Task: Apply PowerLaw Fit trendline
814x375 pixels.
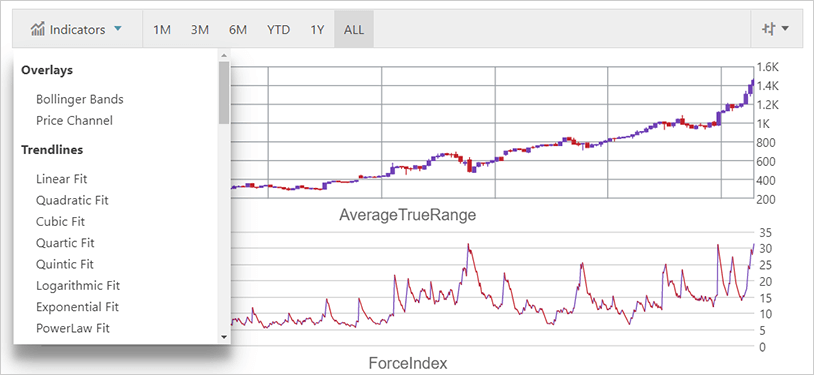Action: tap(73, 328)
